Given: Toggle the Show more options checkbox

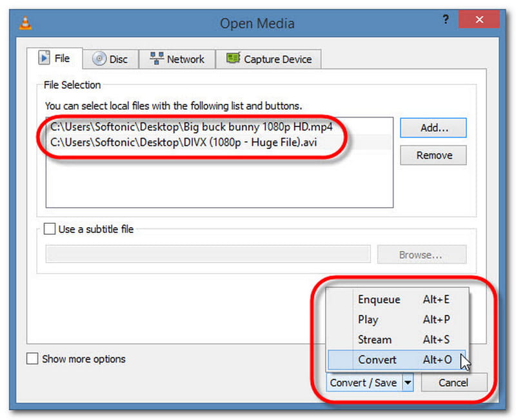Looking at the screenshot, I should pyautogui.click(x=32, y=359).
